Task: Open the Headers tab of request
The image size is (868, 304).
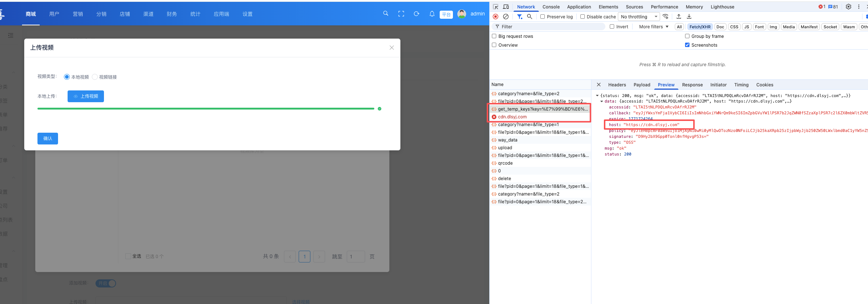Action: (617, 85)
